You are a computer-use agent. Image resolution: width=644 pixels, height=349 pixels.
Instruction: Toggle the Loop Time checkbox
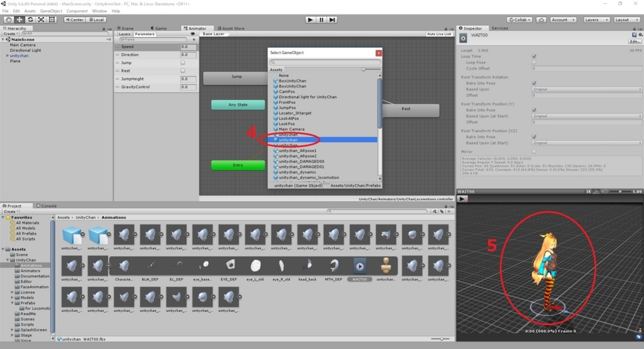point(534,56)
